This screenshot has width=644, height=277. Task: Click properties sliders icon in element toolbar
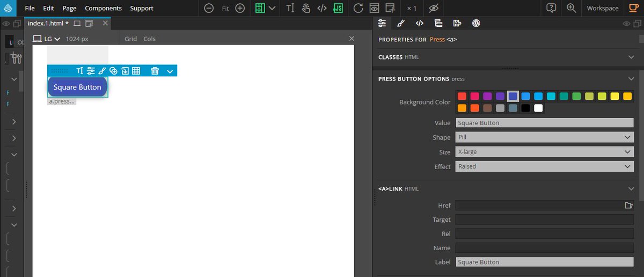tap(91, 71)
